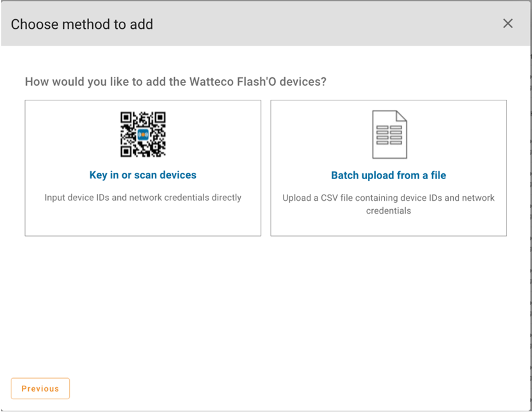Open the Key in or scan devices link

click(143, 175)
